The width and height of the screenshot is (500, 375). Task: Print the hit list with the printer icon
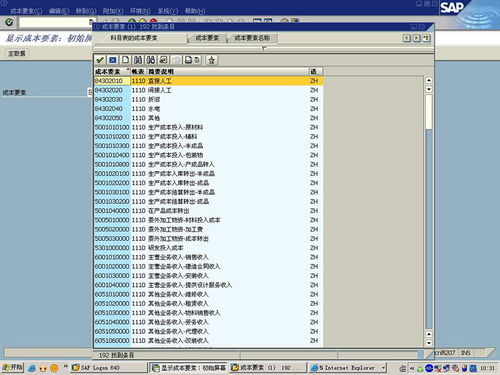(x=189, y=60)
